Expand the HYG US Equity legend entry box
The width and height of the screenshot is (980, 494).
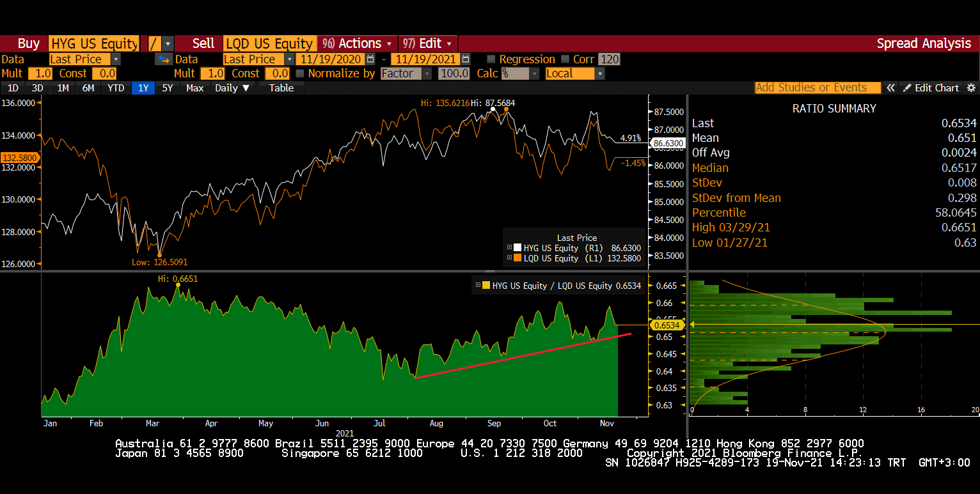510,247
